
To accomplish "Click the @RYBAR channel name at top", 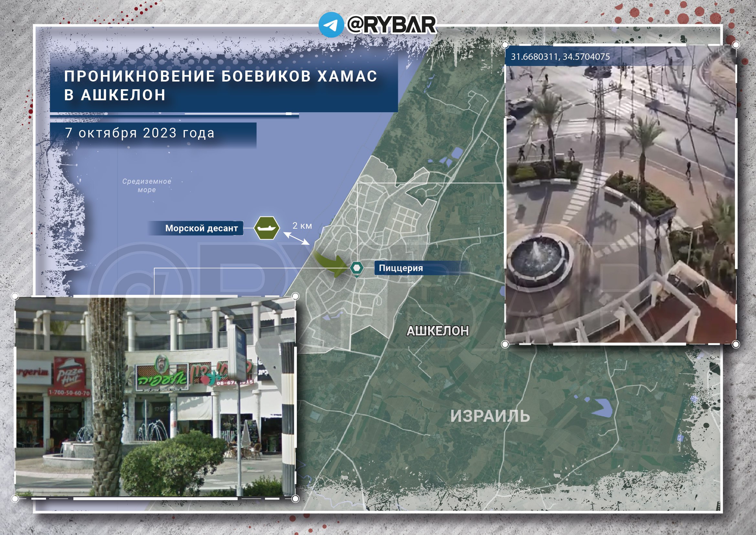I will [391, 25].
